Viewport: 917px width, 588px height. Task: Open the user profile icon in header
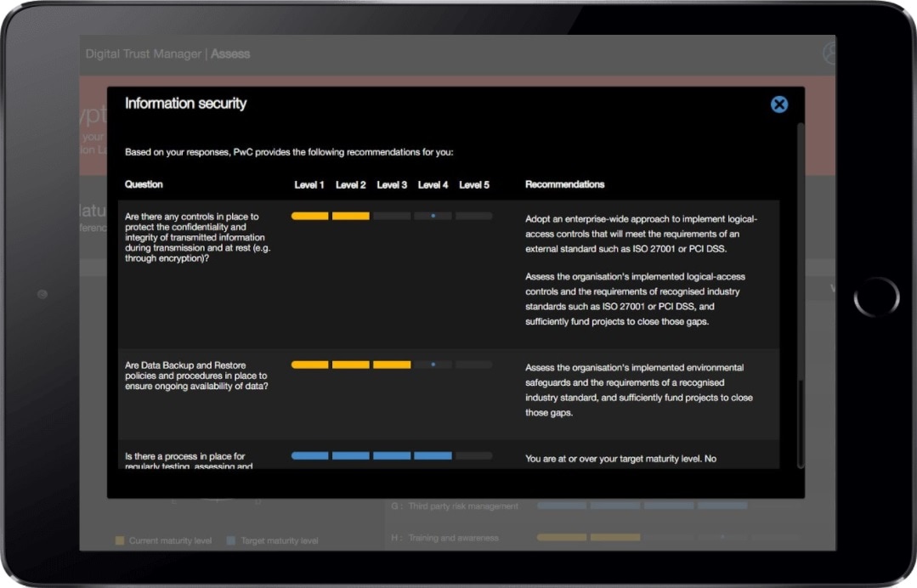(829, 54)
